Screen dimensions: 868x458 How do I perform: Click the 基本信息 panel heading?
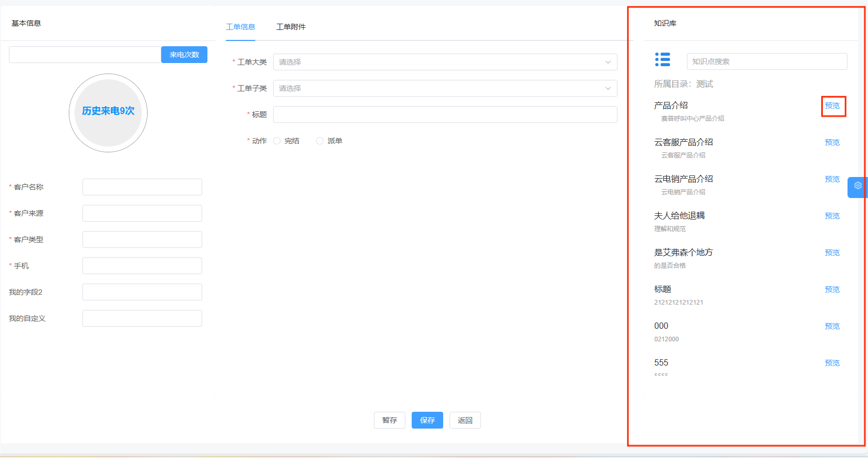click(26, 23)
